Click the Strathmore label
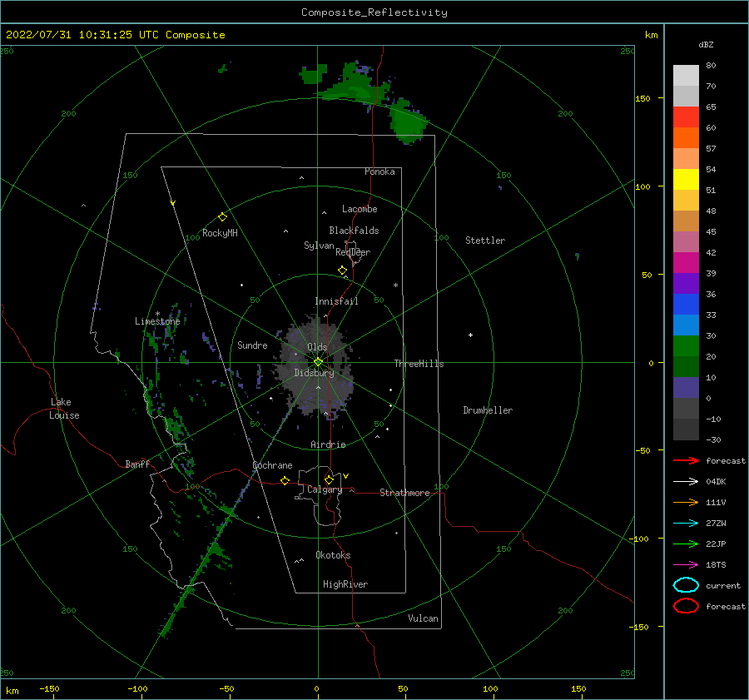Viewport: 749px width, 700px height. 404,493
